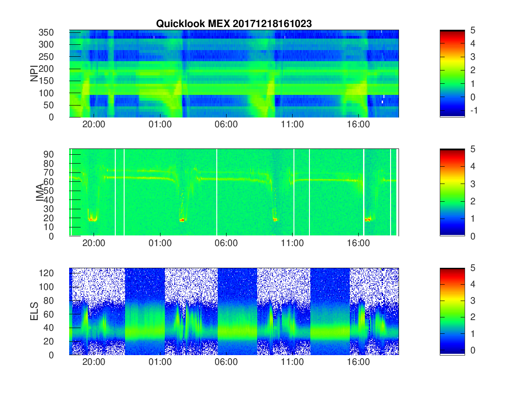Click the ELS panel colorbar
532x399 pixels.
[x=452, y=311]
